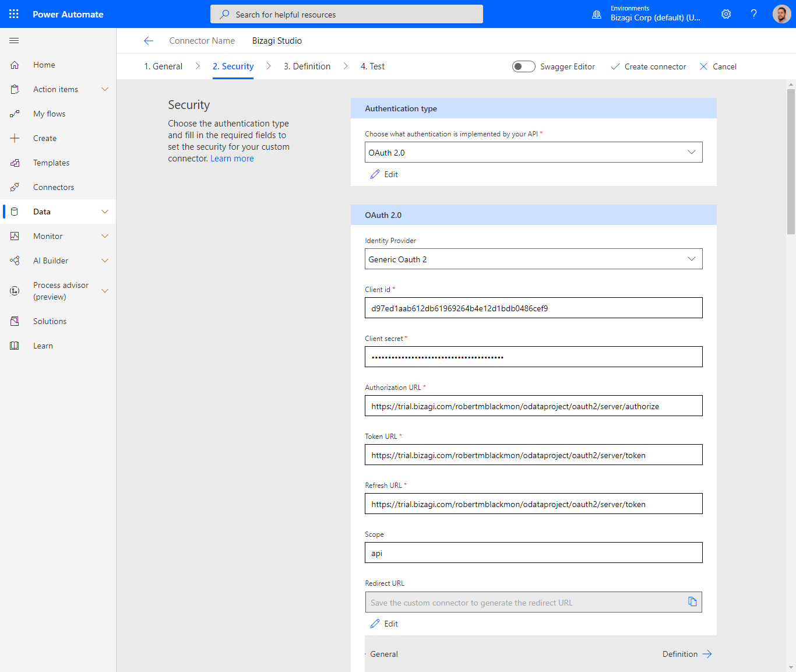
Task: Click the General back link at bottom
Action: [x=384, y=654]
